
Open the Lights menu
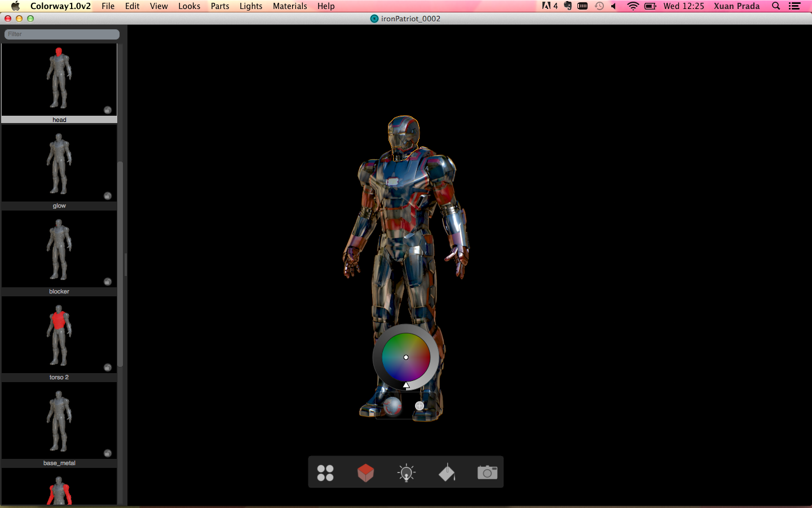[x=251, y=6]
